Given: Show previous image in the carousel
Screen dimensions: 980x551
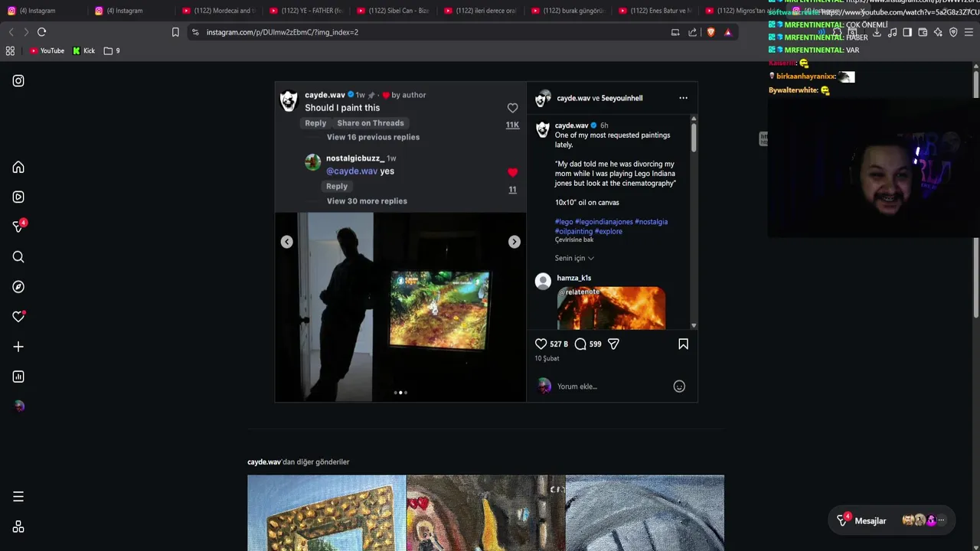Looking at the screenshot, I should point(286,242).
